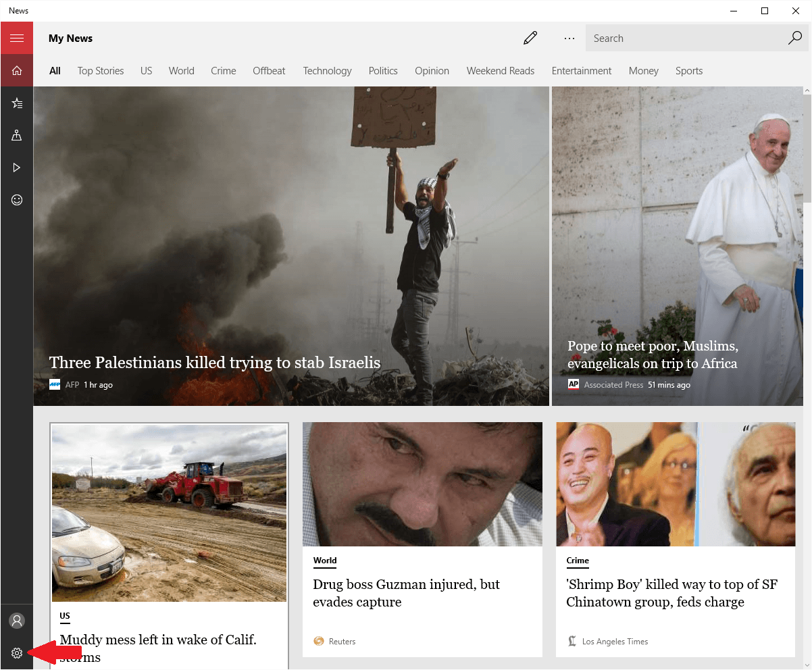Click inside the Search input field
This screenshot has width=812, height=670.
click(682, 38)
